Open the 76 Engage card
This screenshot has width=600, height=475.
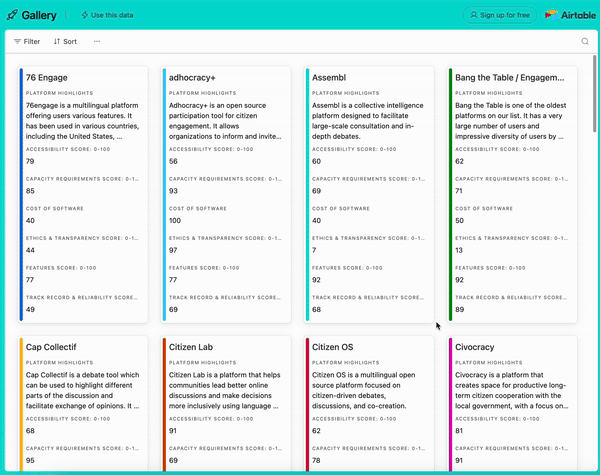pos(83,194)
